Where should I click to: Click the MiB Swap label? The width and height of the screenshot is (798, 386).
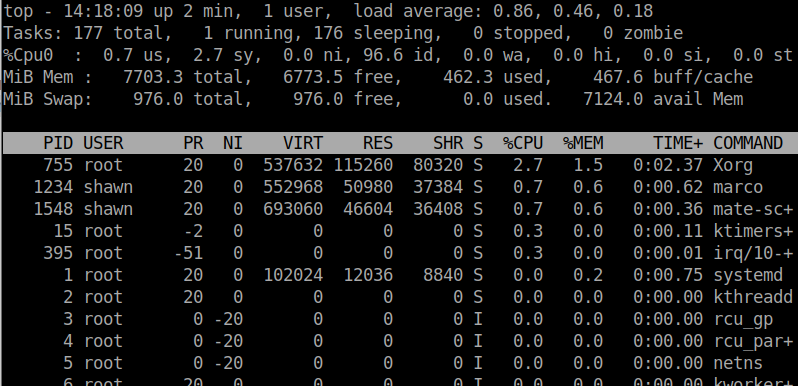(48, 99)
